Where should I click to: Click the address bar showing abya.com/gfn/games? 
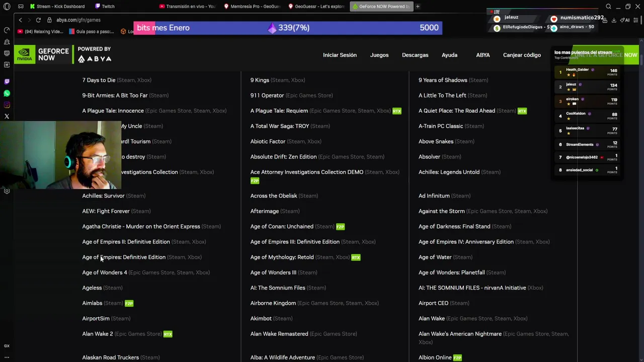tap(78, 20)
